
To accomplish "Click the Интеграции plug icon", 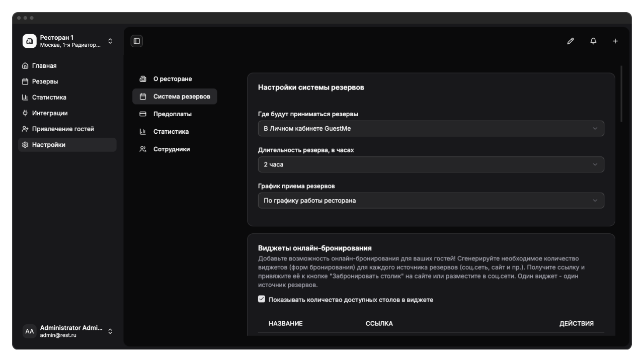I will [x=25, y=113].
